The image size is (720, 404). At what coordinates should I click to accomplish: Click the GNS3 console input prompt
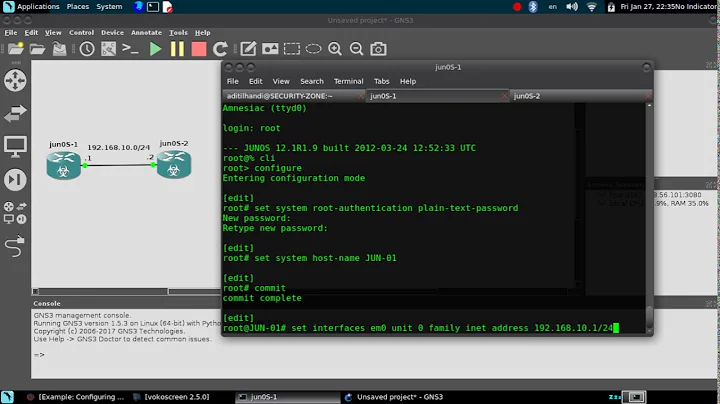coord(39,355)
